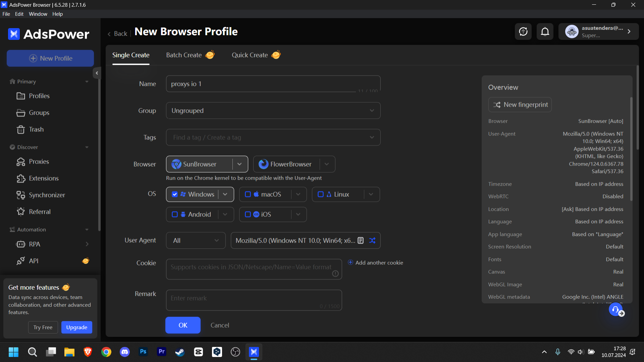Open Groups in the sidebar
The height and width of the screenshot is (362, 644).
39,113
